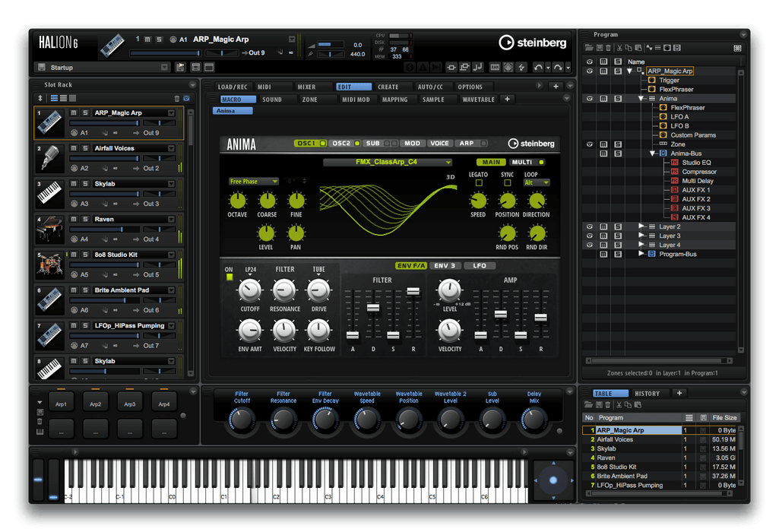Click the ENV 3 button
Screen dimensions: 779x532
coord(445,266)
